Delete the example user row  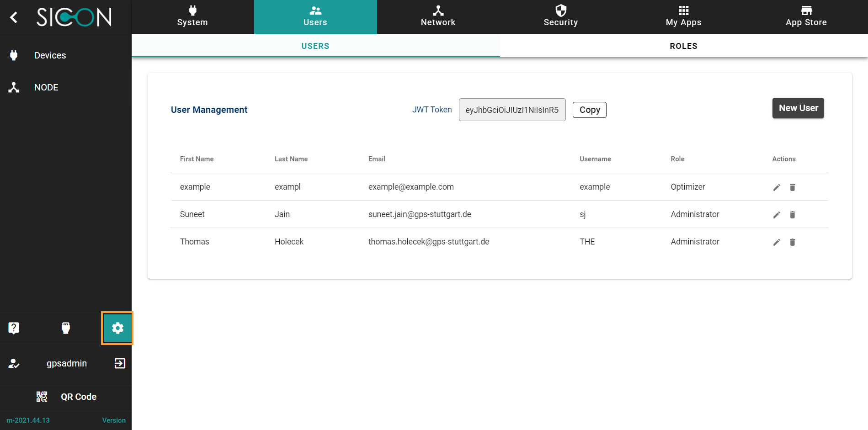coord(793,187)
